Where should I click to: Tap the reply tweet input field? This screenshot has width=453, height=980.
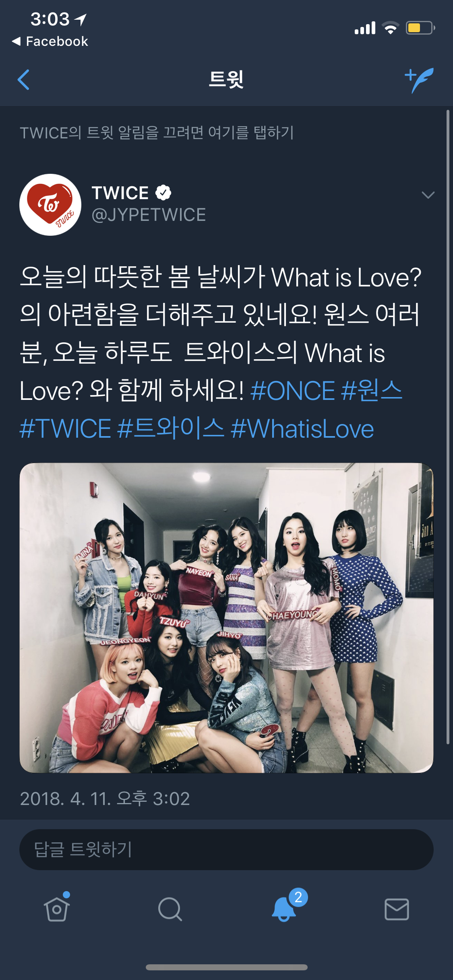click(226, 849)
